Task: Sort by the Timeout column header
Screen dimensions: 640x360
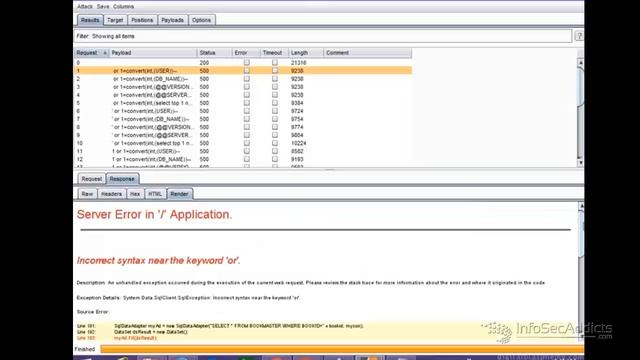Action: pyautogui.click(x=274, y=53)
